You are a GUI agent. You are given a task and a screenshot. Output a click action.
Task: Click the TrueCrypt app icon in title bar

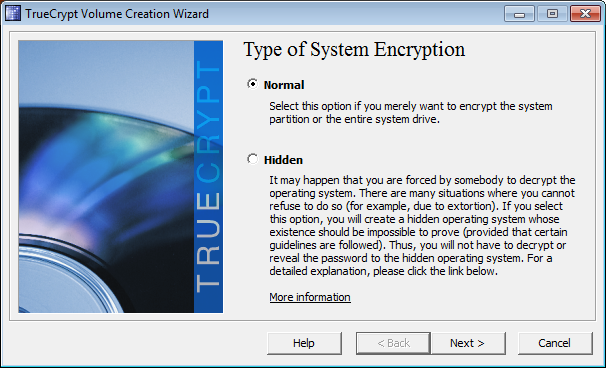pyautogui.click(x=12, y=13)
